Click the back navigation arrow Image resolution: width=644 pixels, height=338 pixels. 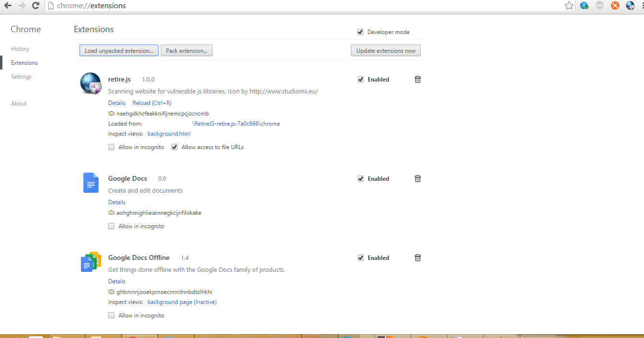coord(8,5)
